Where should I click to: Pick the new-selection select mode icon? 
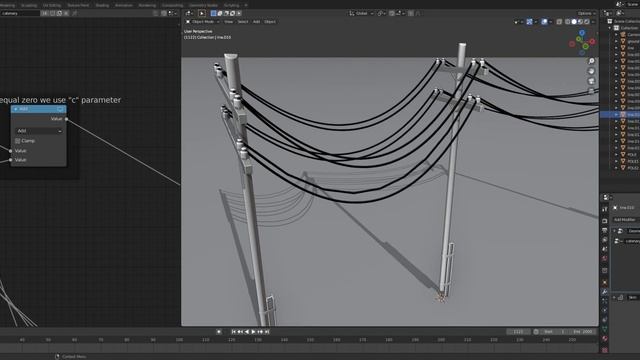213,13
